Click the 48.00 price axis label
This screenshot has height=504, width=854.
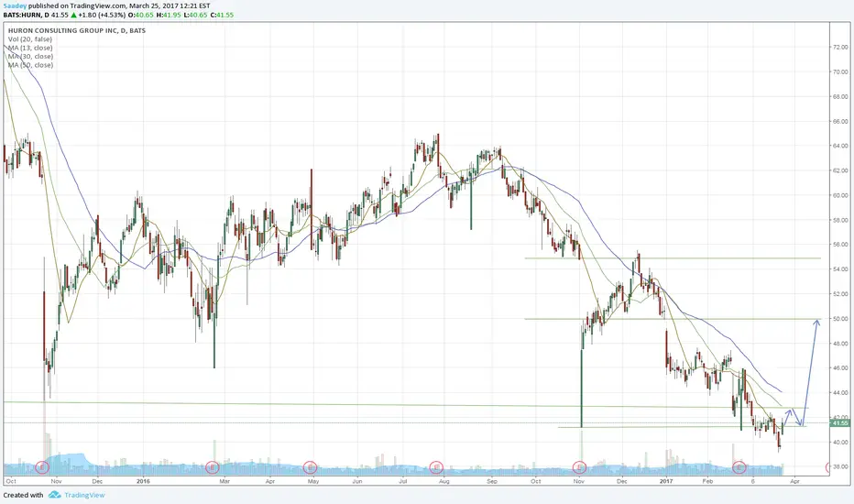(840, 344)
